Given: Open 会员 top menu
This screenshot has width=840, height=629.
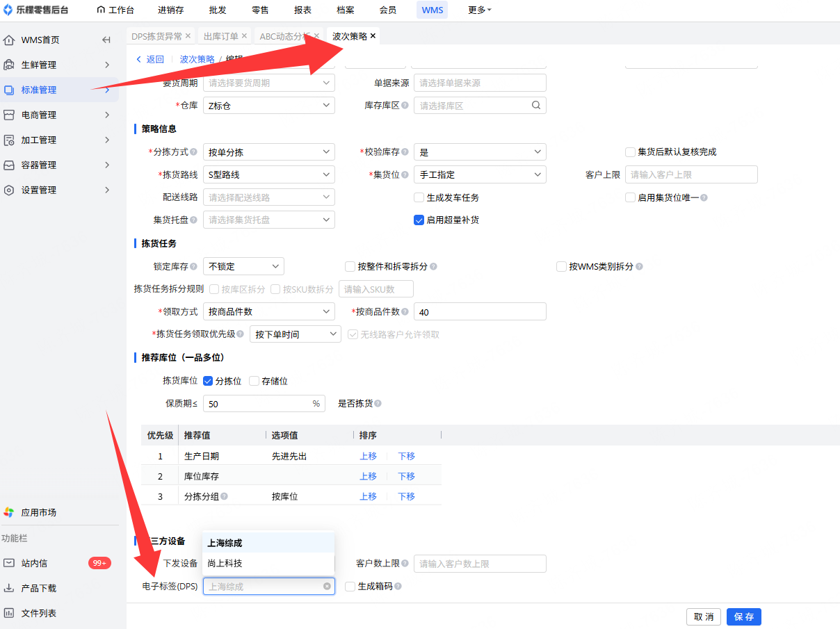Looking at the screenshot, I should 388,10.
